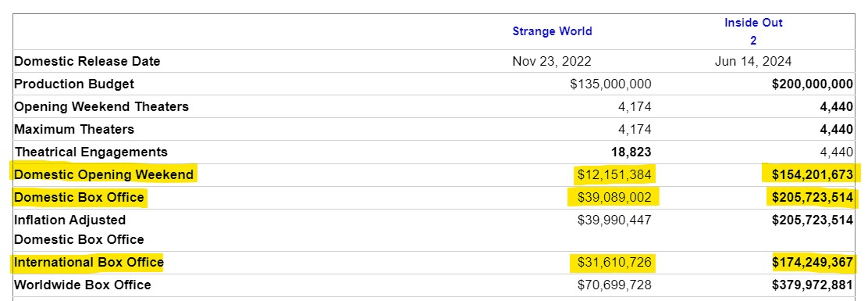Select Inside Out 2's $174,249,367 international box office
This screenshot has width=868, height=301.
point(812,262)
